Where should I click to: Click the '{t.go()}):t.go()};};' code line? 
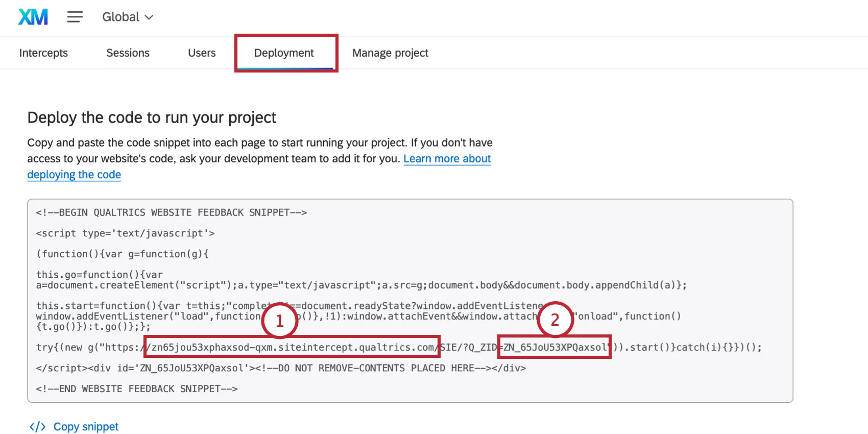(93, 327)
